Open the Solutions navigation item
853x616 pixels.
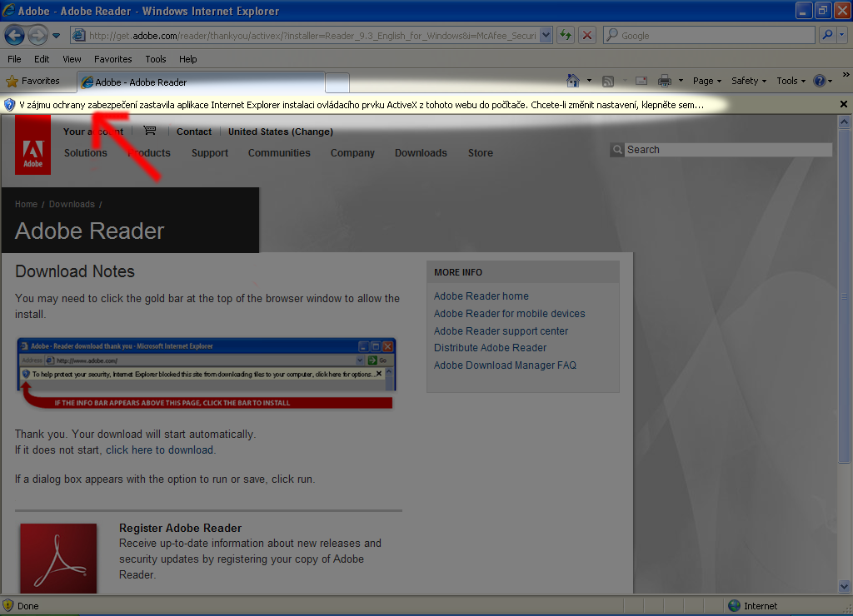pos(86,153)
